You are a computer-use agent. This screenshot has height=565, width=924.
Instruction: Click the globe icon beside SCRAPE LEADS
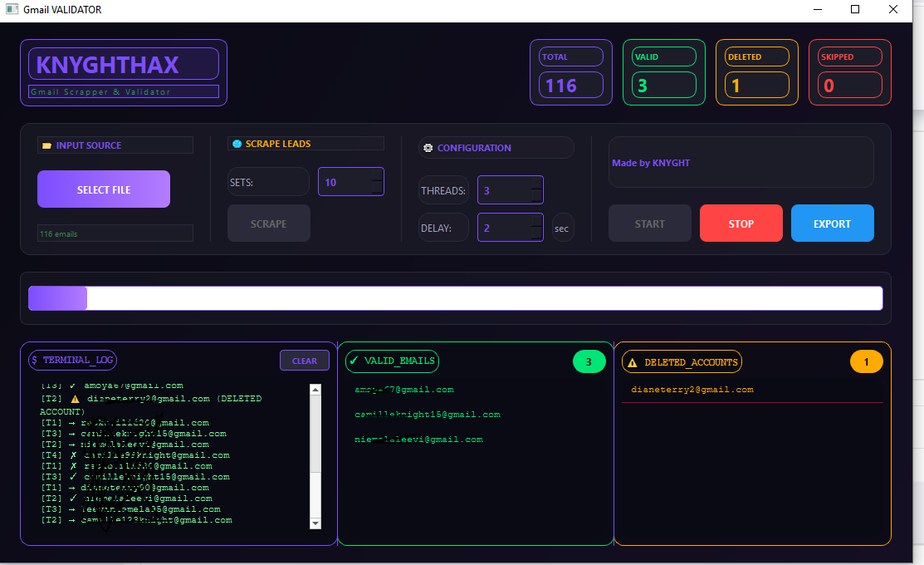coord(237,144)
